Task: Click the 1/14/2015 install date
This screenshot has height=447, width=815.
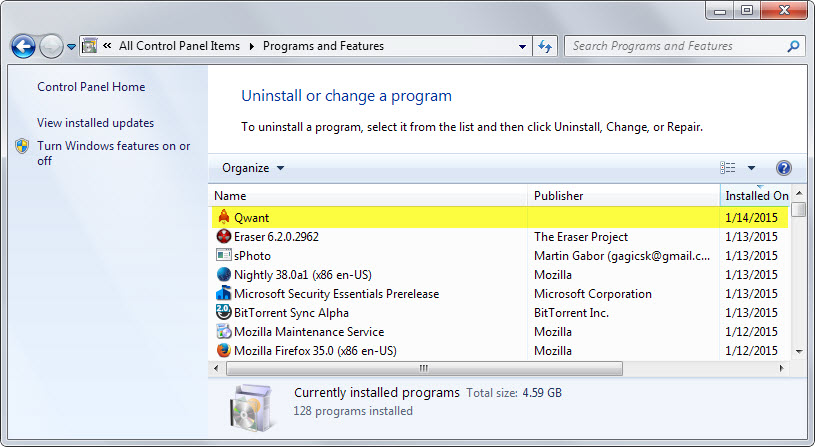Action: (752, 218)
